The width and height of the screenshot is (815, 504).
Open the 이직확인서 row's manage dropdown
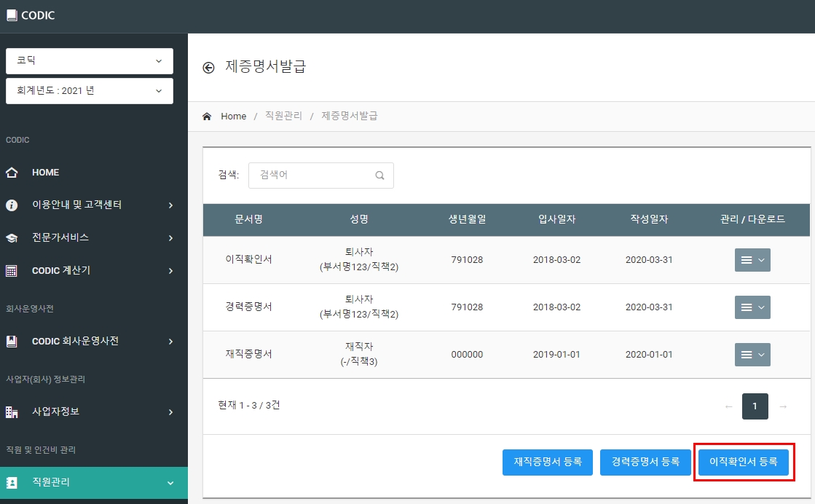[x=752, y=260]
